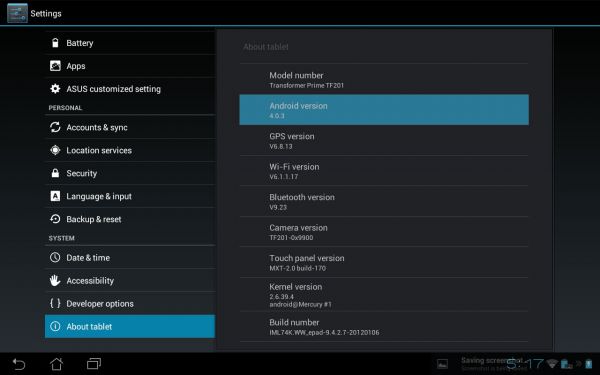The height and width of the screenshot is (375, 600).
Task: Tap the battery status icon in system bar
Action: pyautogui.click(x=588, y=364)
